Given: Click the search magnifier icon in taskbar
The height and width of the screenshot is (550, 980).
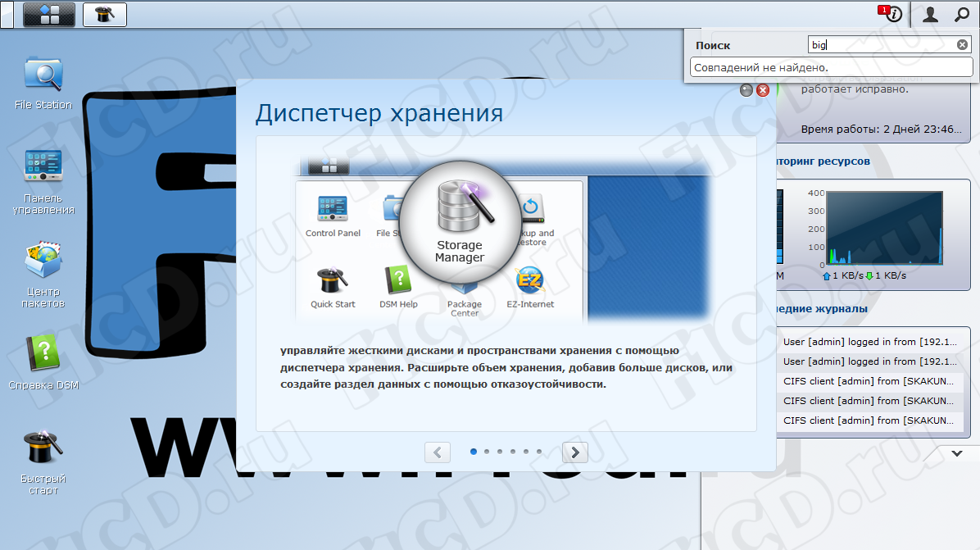Looking at the screenshot, I should [x=963, y=14].
